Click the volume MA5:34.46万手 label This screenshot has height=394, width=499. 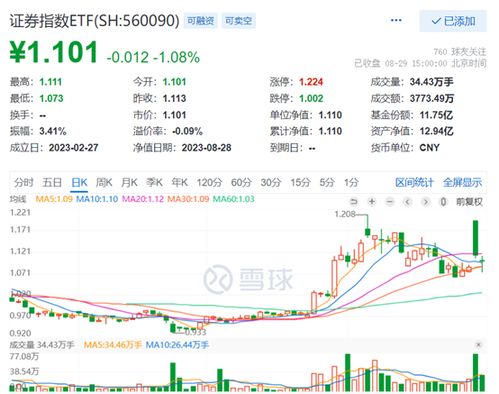pos(113,345)
